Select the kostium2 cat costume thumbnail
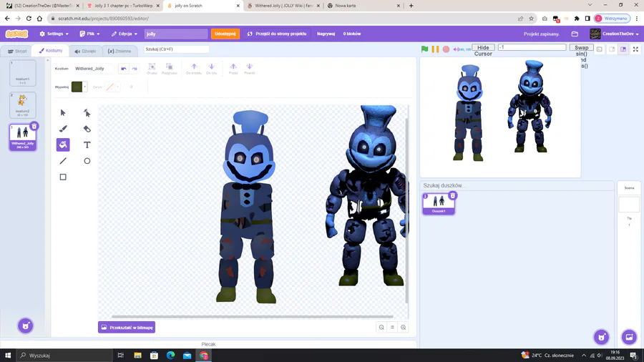Screen dimensions: 644x362 (23, 105)
